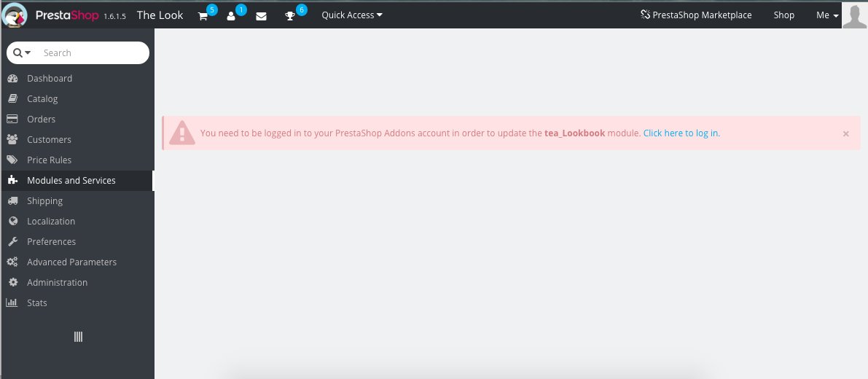The width and height of the screenshot is (868, 379).
Task: Open Customers menu item
Action: [77, 139]
